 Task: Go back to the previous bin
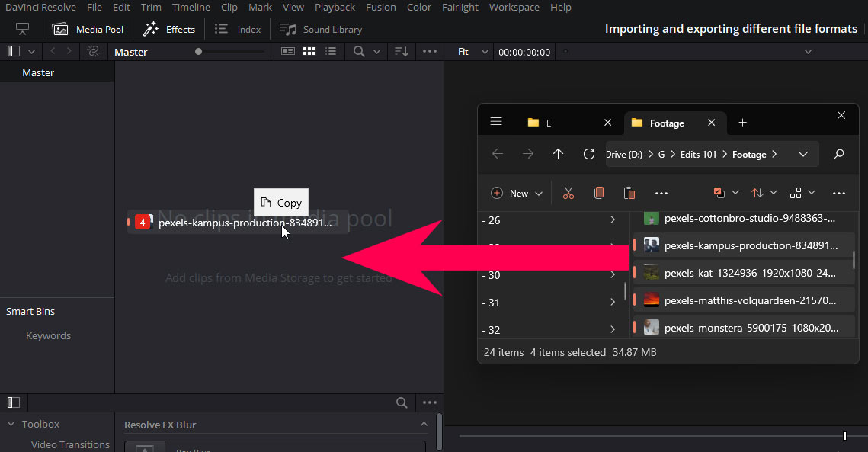pos(53,51)
